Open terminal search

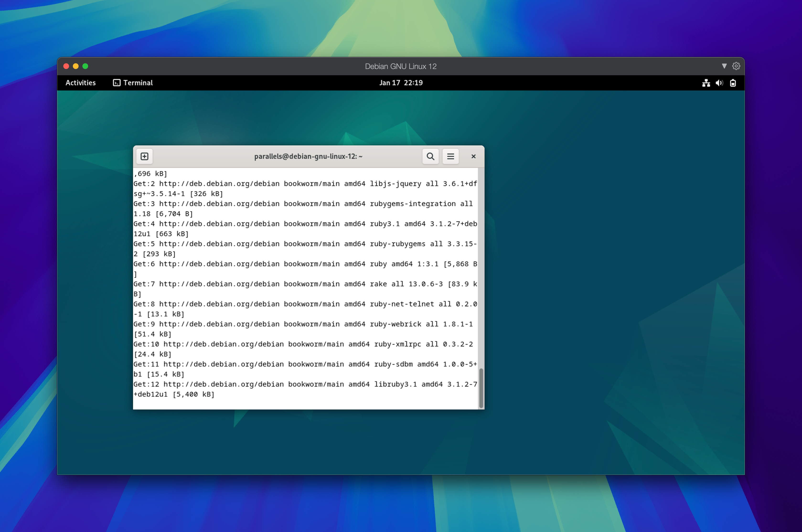[430, 156]
